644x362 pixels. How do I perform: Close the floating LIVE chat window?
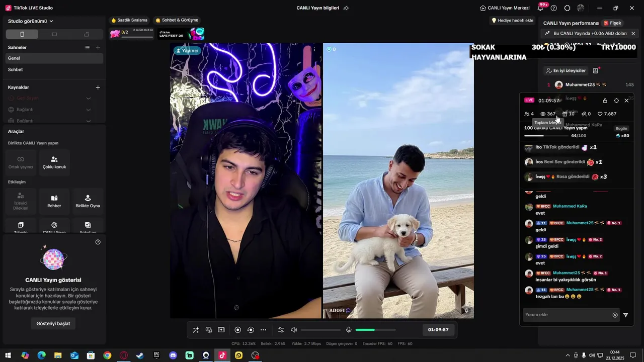(x=626, y=101)
